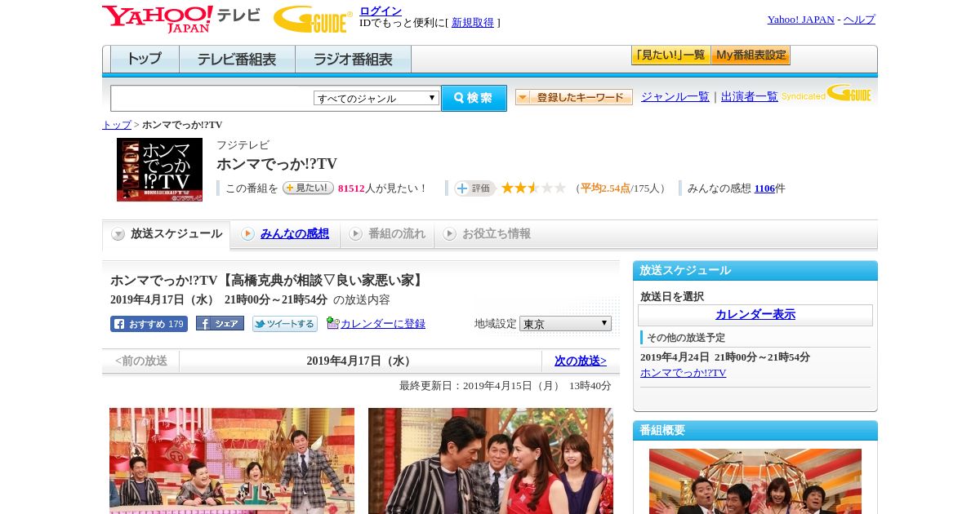Viewport: 980px width, 514px height.
Task: Click the 81512 want-to-watch count
Action: click(351, 188)
